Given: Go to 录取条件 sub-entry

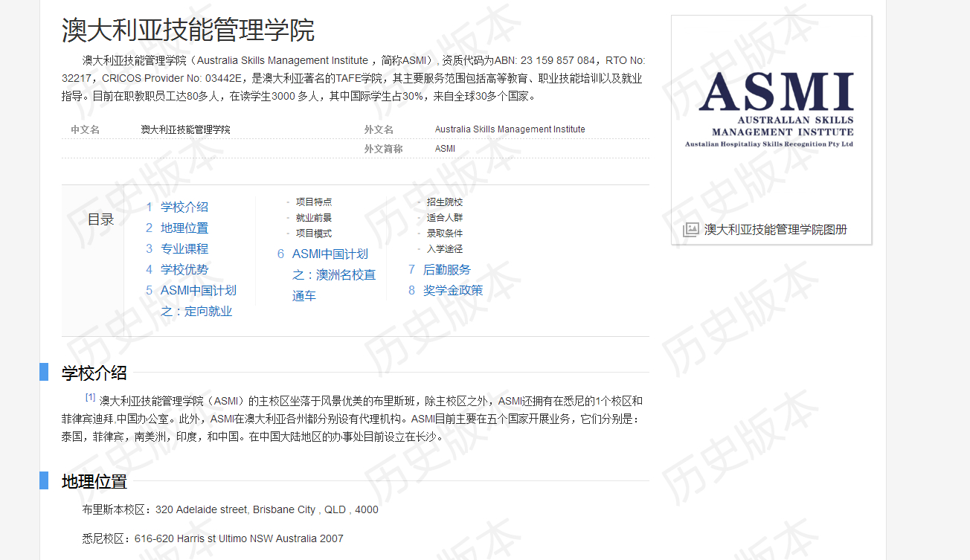Looking at the screenshot, I should [445, 233].
